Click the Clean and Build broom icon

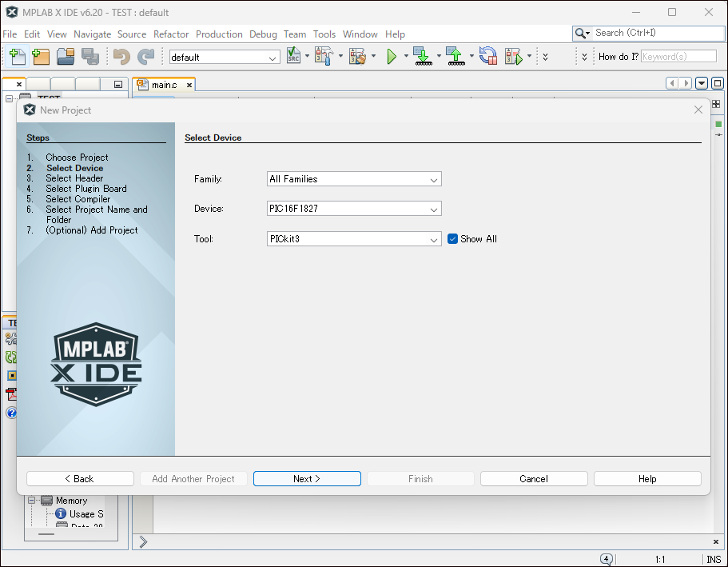357,56
